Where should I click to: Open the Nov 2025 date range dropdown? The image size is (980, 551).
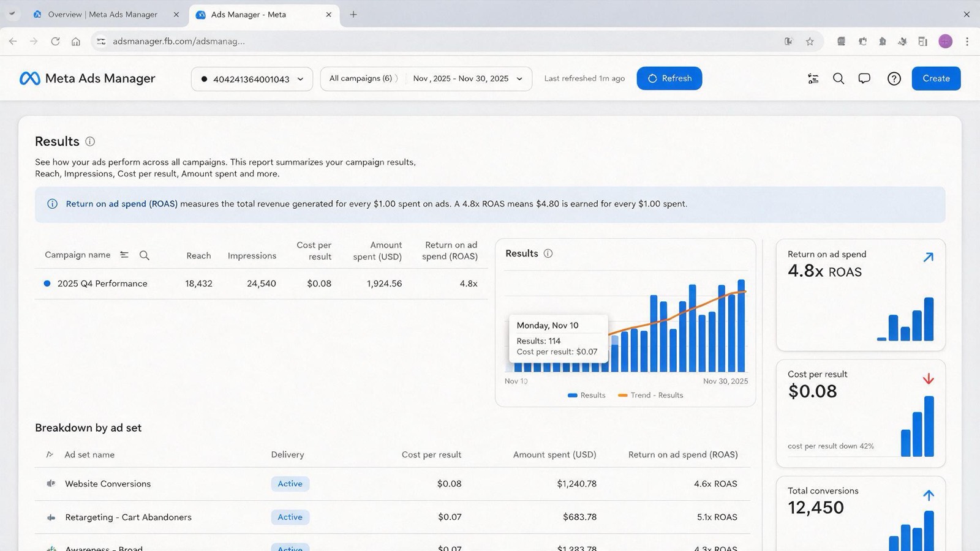468,78
